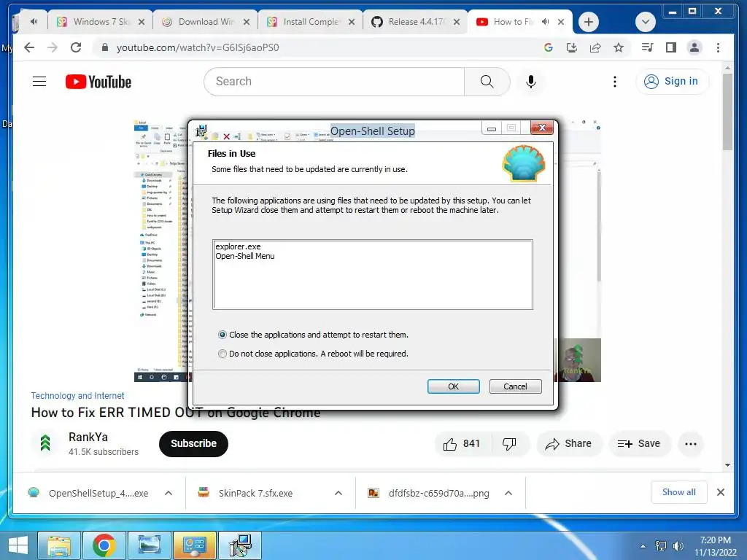
Task: Open the SkinPack 7.sfx.exe download
Action: click(245, 494)
